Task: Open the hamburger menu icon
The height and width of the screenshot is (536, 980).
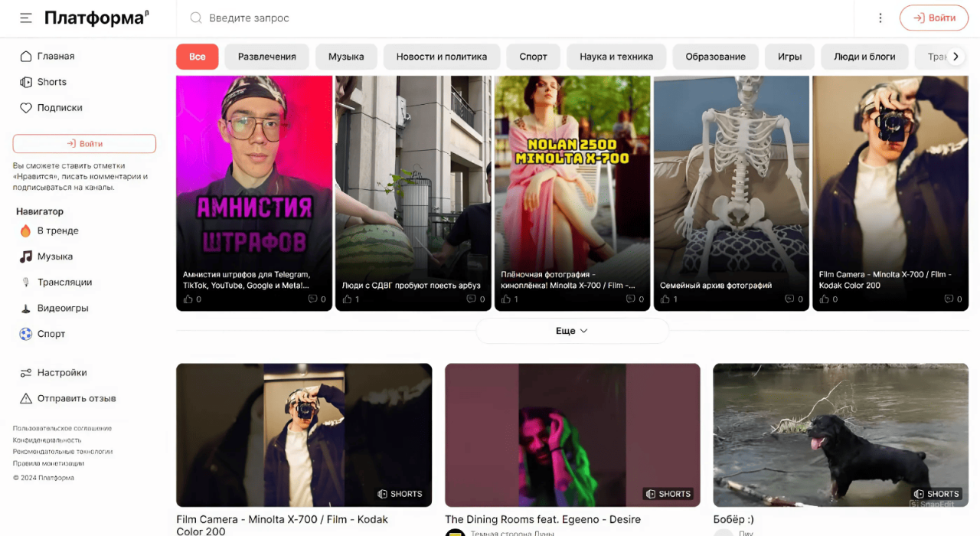Action: (x=26, y=18)
